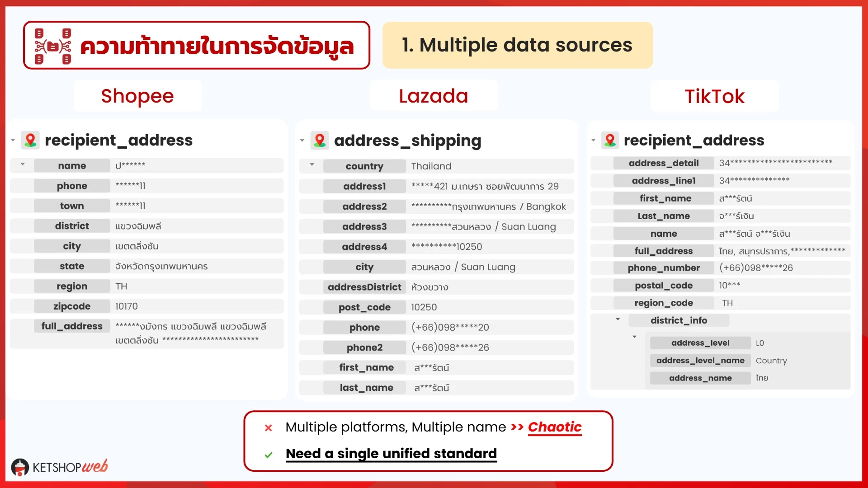868x488 pixels.
Task: Click Shopee recipient_address map pin icon
Action: [x=31, y=140]
